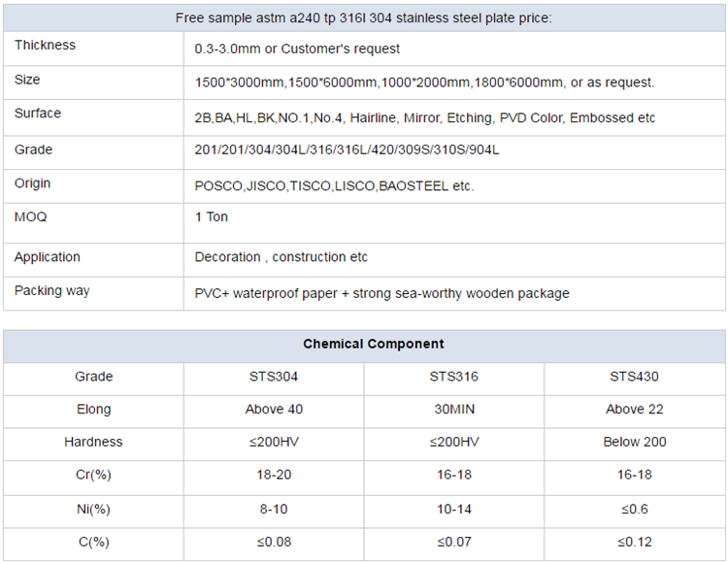Click the PVC+ waterproof paper packing description

coord(381,293)
